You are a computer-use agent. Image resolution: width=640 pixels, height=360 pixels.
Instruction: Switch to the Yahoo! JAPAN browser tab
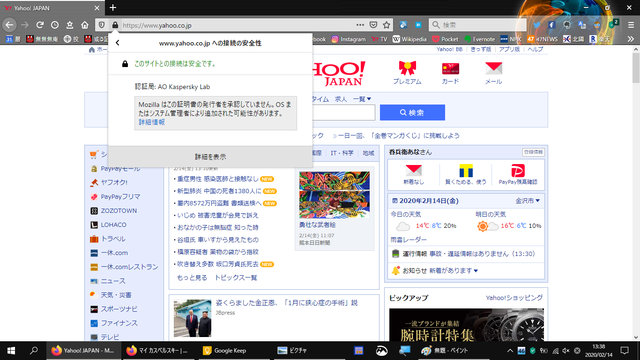pos(51,8)
